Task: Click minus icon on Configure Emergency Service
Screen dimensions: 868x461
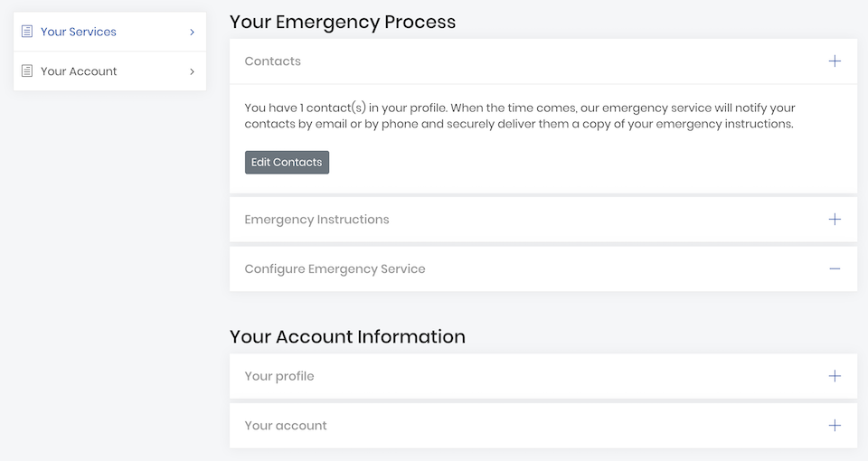Action: pyautogui.click(x=835, y=269)
